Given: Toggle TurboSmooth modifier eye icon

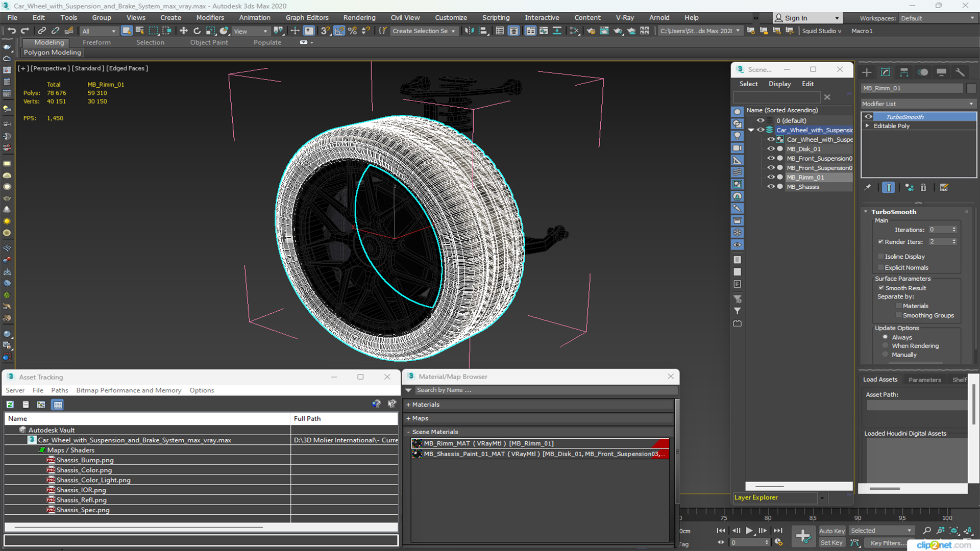Looking at the screenshot, I should (868, 117).
